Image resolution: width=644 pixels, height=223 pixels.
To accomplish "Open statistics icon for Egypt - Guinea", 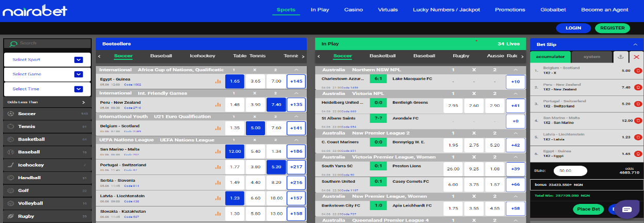I will [218, 81].
